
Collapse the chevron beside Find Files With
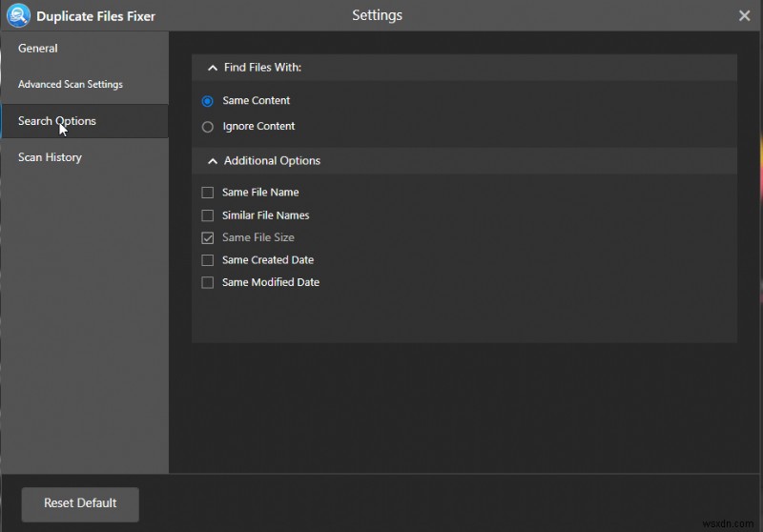click(212, 69)
